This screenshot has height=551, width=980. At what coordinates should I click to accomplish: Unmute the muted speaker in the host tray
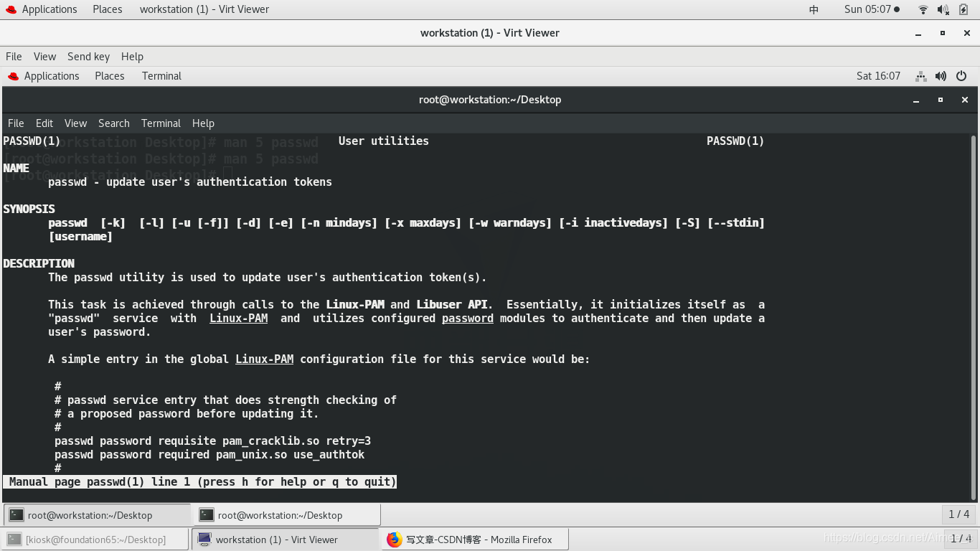click(943, 9)
